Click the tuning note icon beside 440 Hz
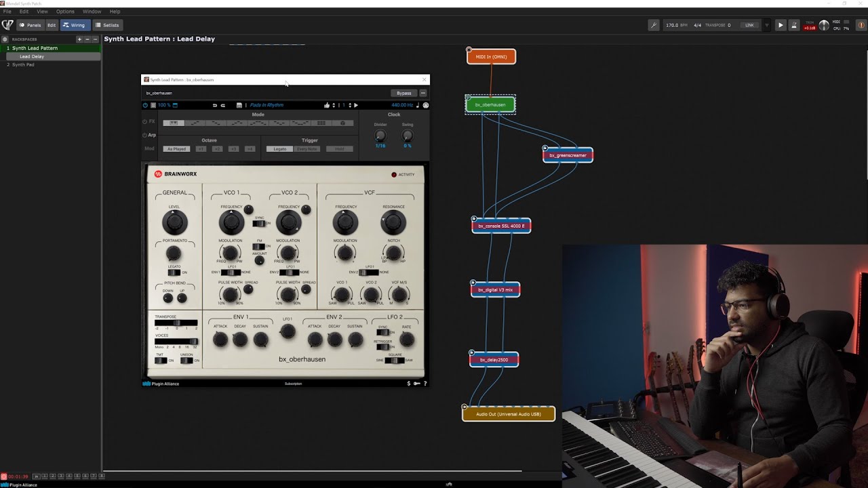Image resolution: width=868 pixels, height=488 pixels. coord(418,105)
